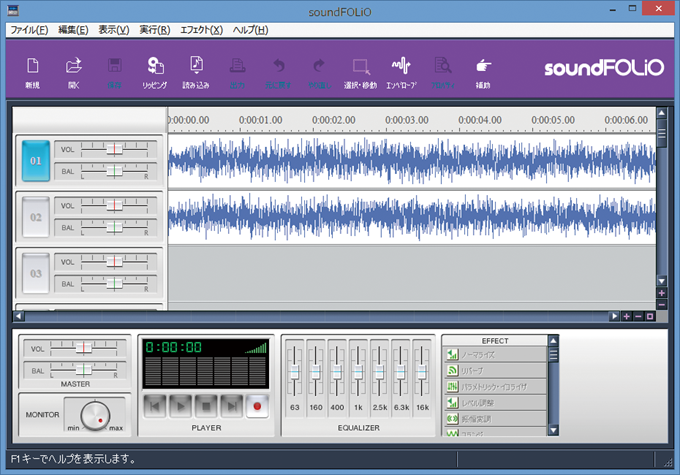Start CD ripping with リッピング icon
680x475 pixels.
tap(155, 72)
